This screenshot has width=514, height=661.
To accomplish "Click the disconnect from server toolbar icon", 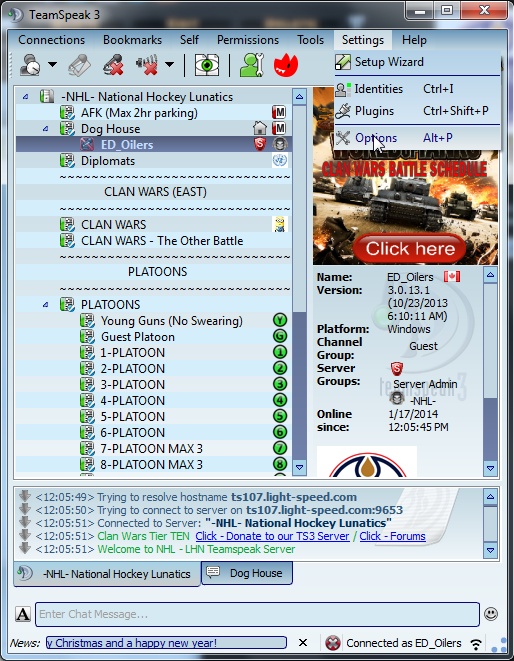I will click(79, 65).
